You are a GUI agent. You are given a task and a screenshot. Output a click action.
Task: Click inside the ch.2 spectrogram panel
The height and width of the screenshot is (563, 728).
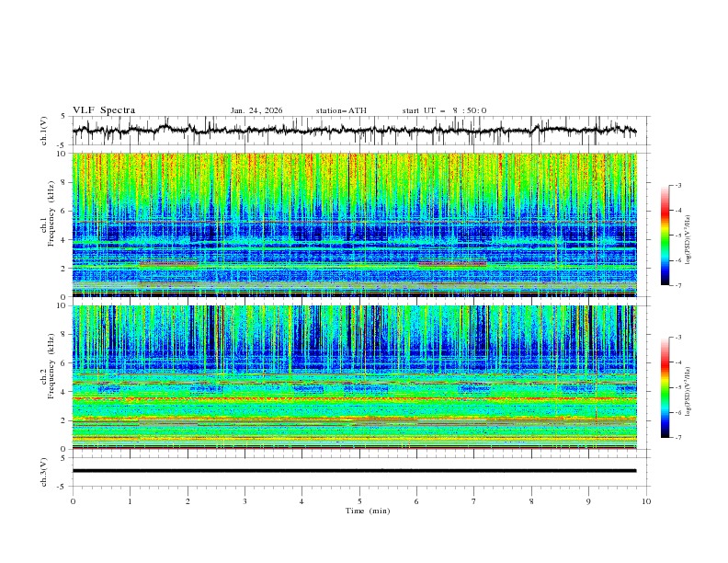click(354, 377)
